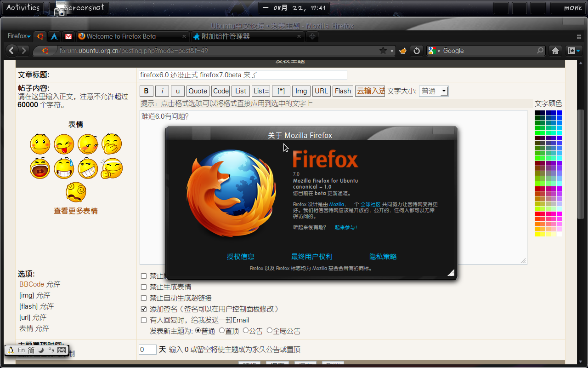
Task: Select the 全局公告 topic type radio
Action: [270, 330]
